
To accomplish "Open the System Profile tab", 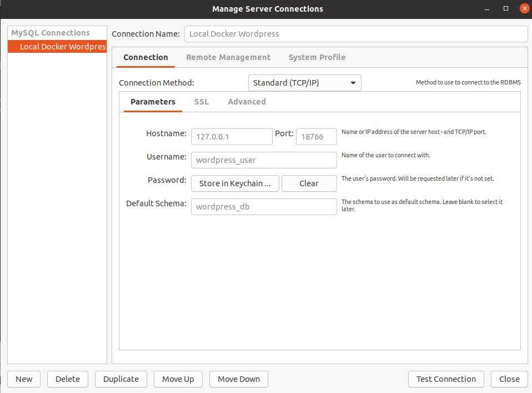I will 317,57.
